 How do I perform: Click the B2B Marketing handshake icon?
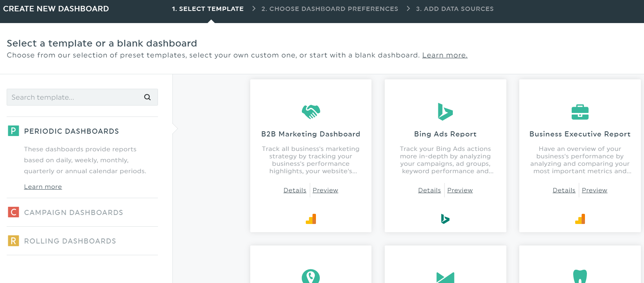click(311, 112)
